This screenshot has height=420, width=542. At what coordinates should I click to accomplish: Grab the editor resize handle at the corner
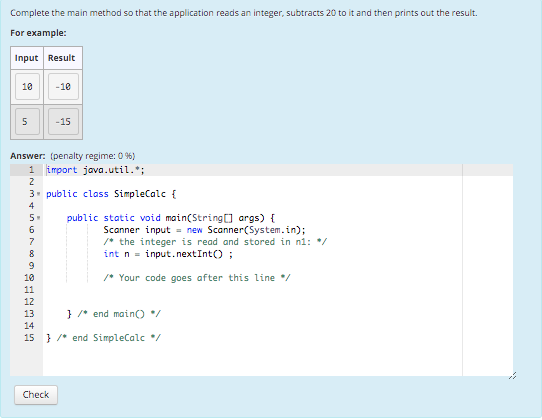(512, 375)
